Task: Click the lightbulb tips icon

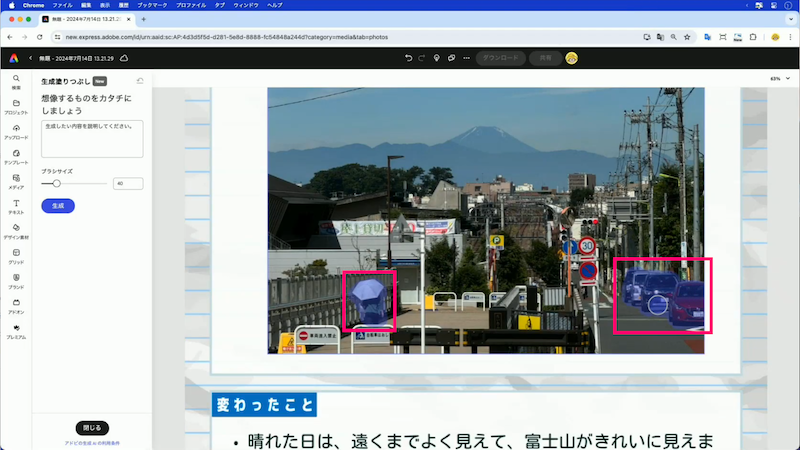Action: pos(436,58)
